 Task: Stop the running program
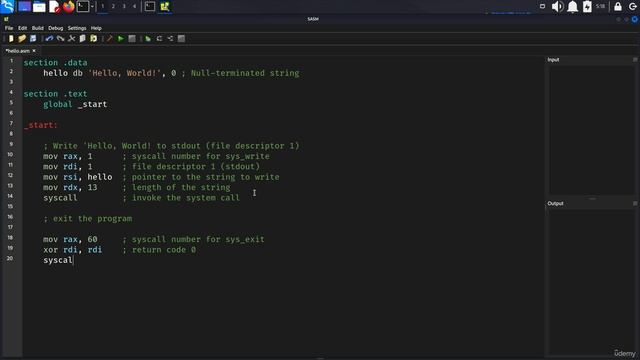[132, 38]
